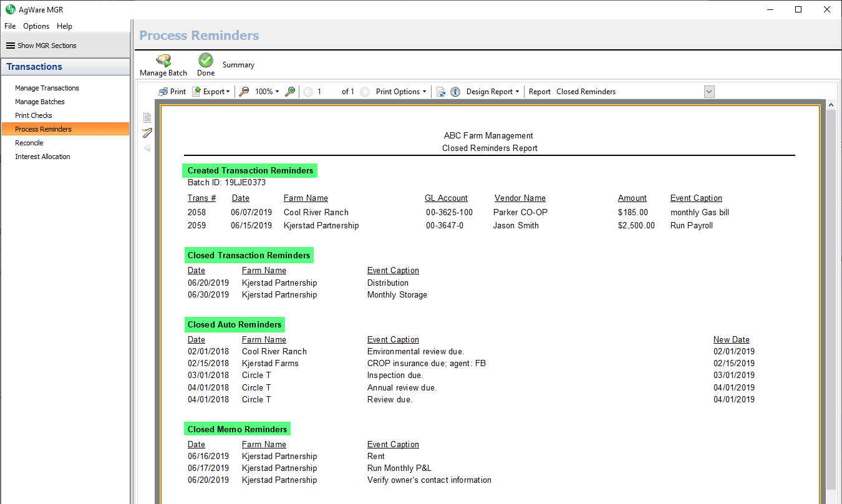
Task: Go to Manage Transactions
Action: coord(47,88)
